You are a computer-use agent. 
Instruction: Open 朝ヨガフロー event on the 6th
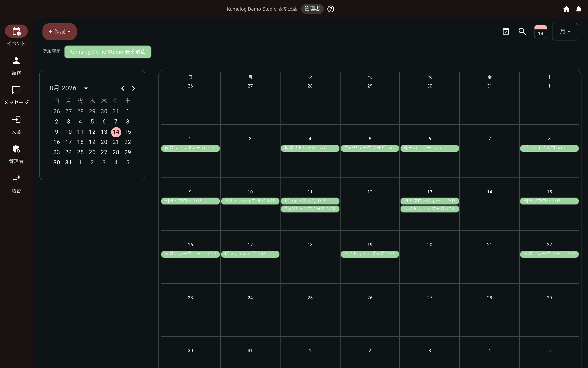click(x=430, y=148)
